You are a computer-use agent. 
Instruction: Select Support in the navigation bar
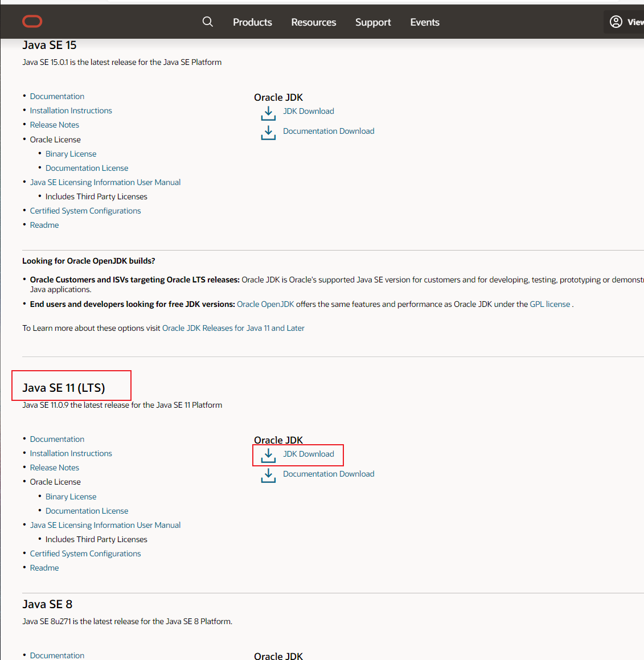[373, 22]
